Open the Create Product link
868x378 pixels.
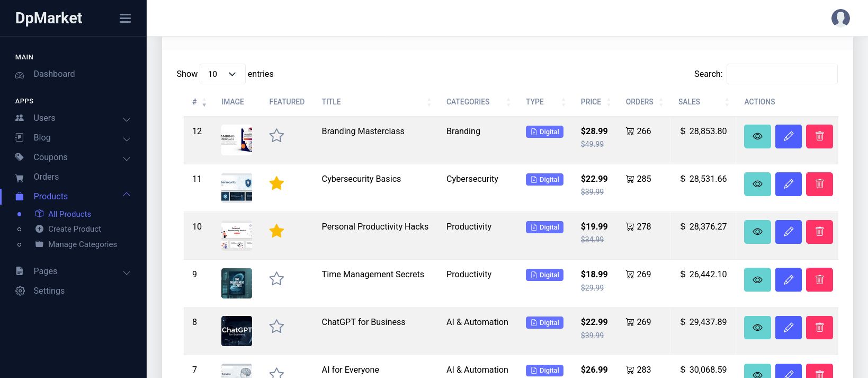pos(74,229)
